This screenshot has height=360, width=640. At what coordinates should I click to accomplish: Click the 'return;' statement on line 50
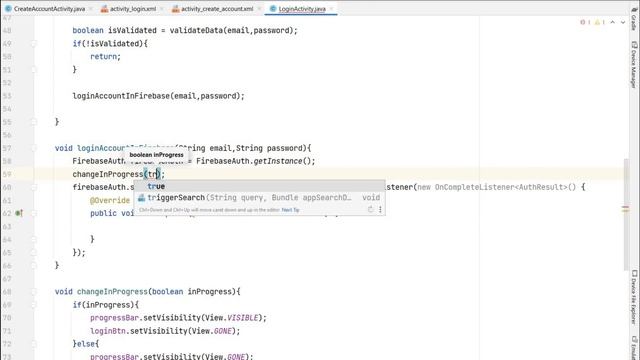105,56
